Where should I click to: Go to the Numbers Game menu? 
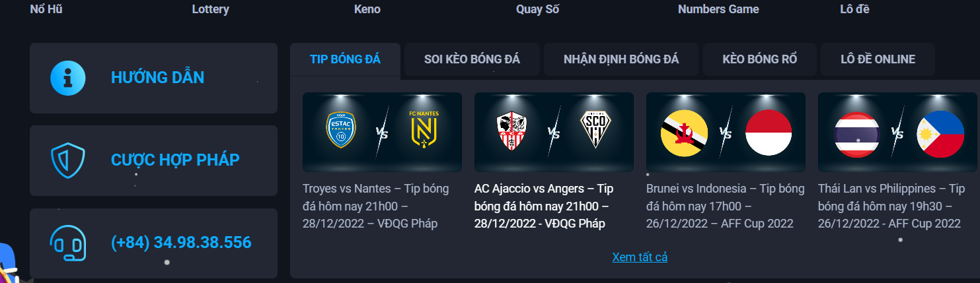pyautogui.click(x=718, y=9)
